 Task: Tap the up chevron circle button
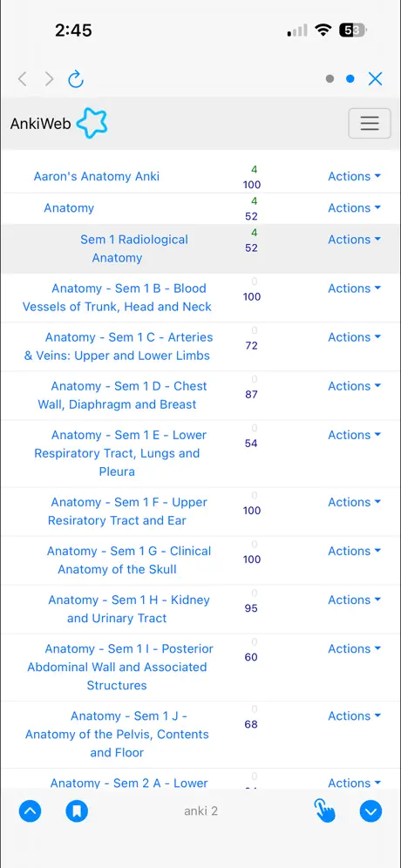(x=31, y=811)
